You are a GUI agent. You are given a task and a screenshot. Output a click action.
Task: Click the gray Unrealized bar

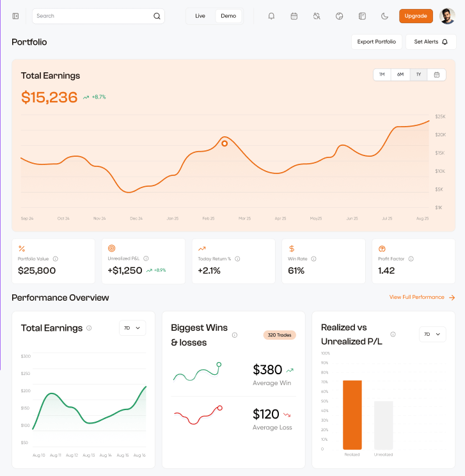click(383, 425)
